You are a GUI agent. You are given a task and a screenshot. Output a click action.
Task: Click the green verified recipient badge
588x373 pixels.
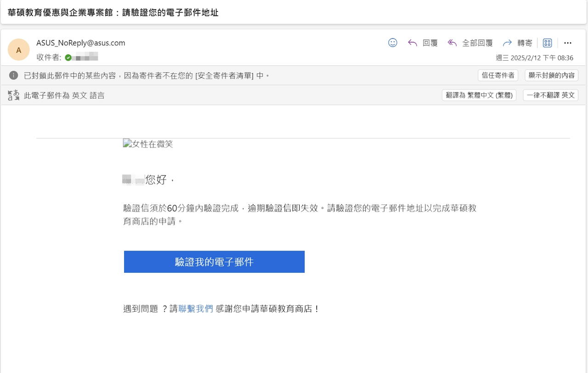[x=68, y=57]
